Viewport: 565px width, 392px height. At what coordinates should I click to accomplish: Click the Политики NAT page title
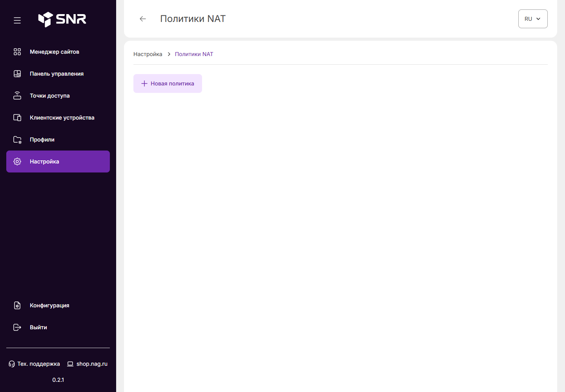coord(193,19)
